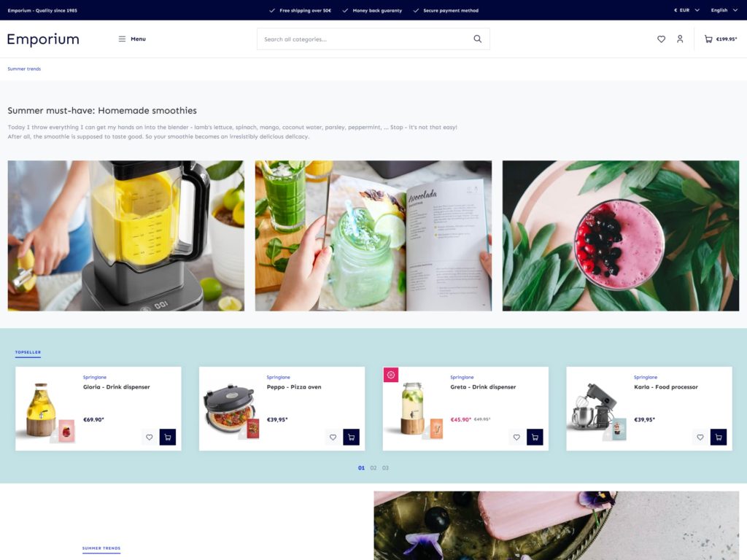Add Gloria drink dispenser to cart via cart icon

pos(168,437)
